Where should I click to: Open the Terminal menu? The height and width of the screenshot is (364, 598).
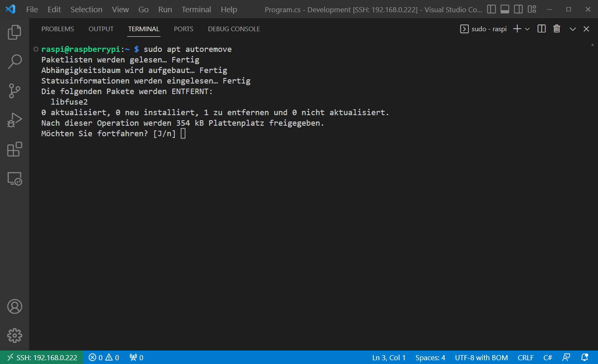[196, 9]
